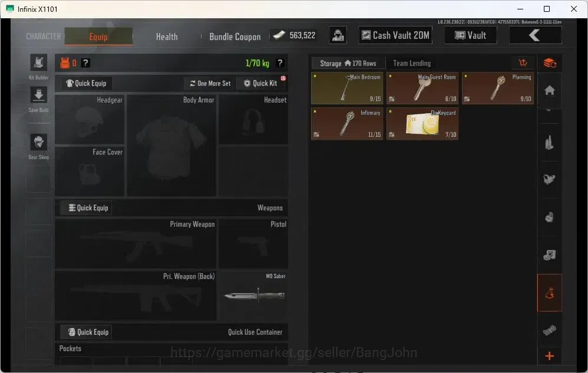Click the Pri. Weapon (Back) slot
Screen dimensions: 588x373
click(x=136, y=296)
